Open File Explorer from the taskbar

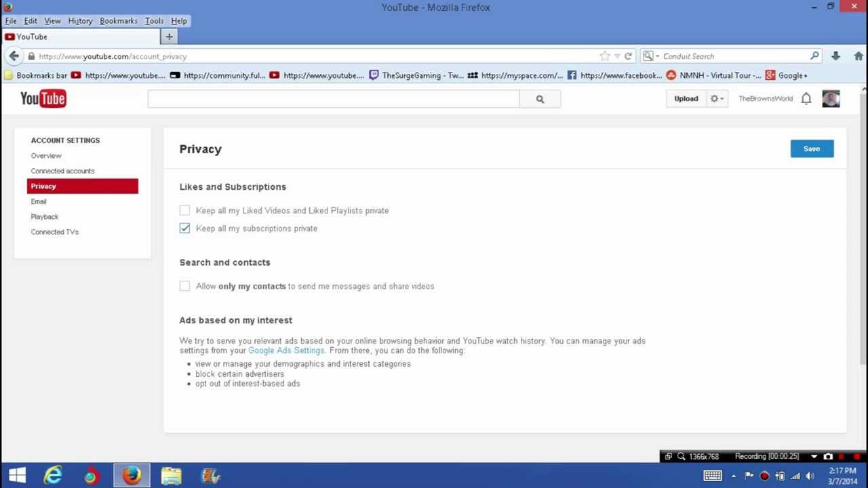tap(171, 476)
